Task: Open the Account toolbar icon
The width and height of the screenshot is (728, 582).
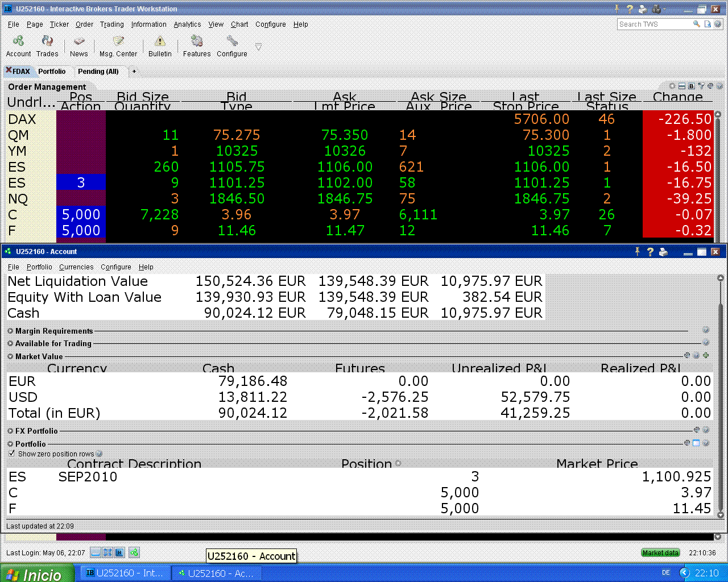Action: coord(18,41)
